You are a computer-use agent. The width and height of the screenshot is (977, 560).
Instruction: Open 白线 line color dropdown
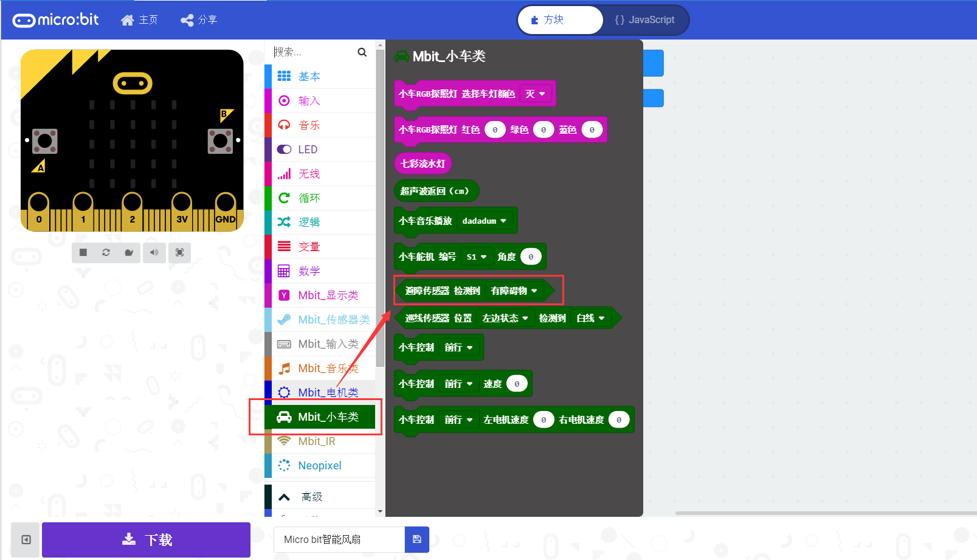coord(590,318)
